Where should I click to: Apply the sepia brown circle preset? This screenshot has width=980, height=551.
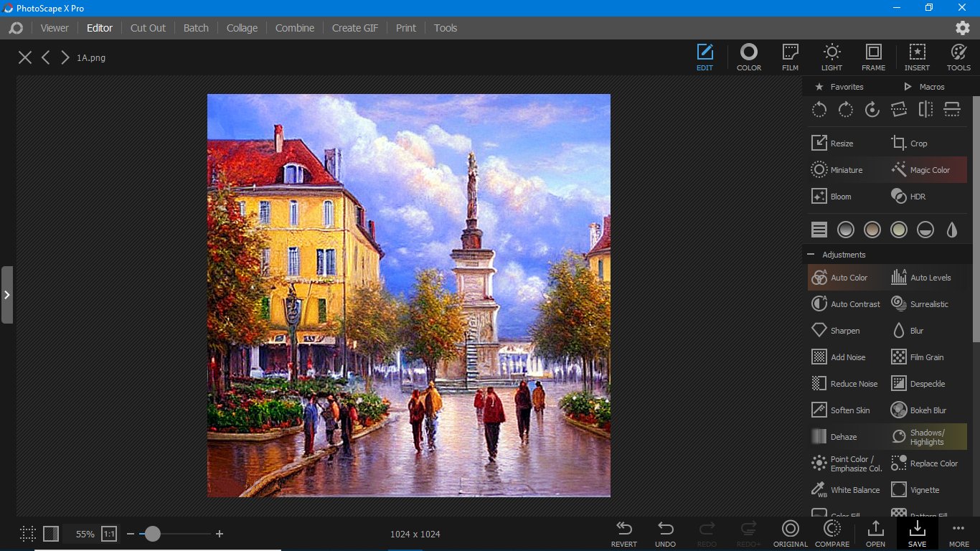point(872,230)
